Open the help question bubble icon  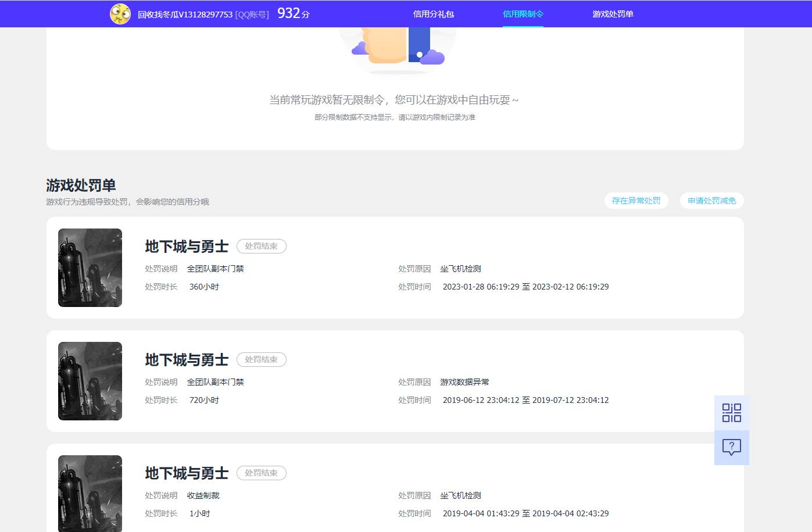point(732,448)
